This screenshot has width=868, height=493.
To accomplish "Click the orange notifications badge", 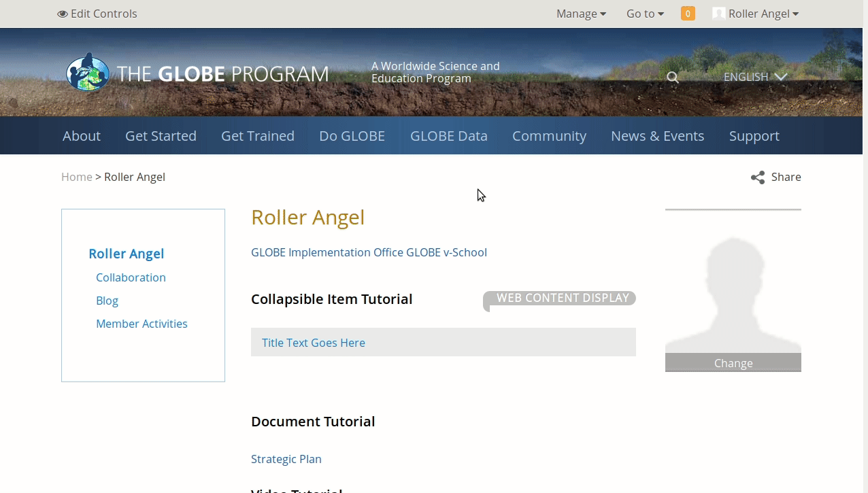I will (x=688, y=14).
